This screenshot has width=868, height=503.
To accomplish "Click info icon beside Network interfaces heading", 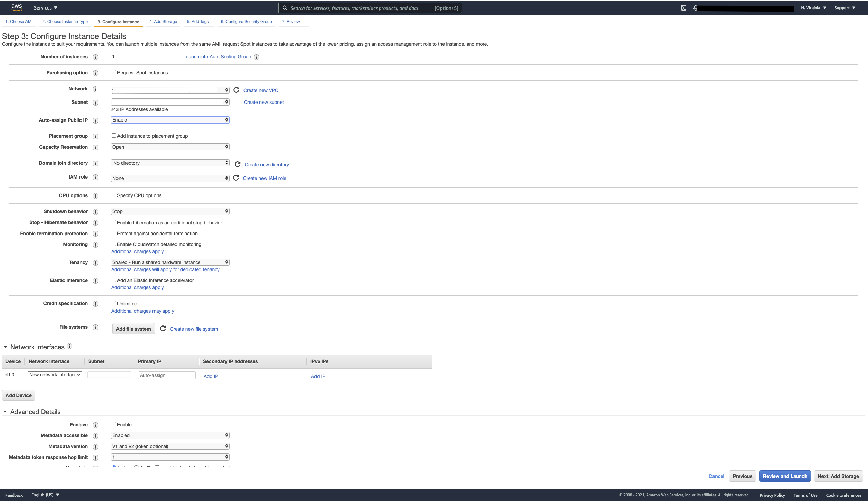I will (69, 346).
